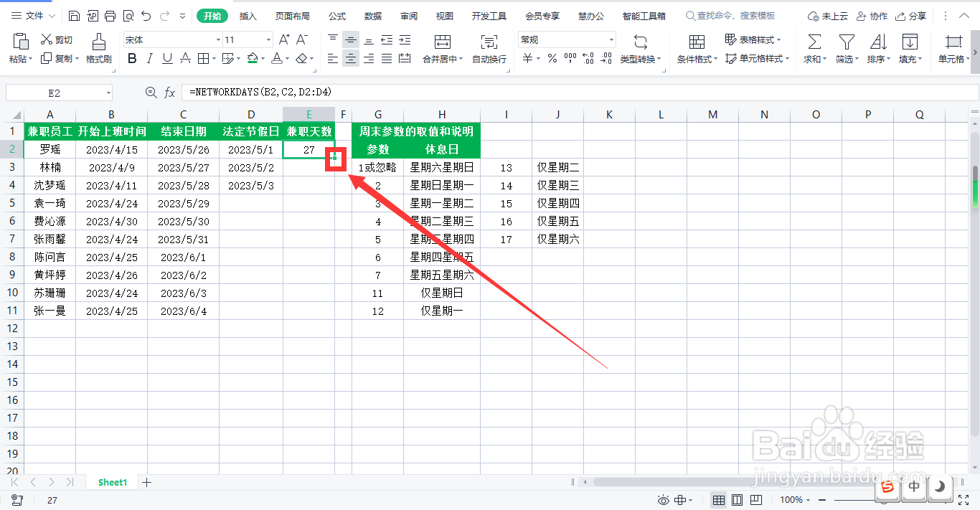
Task: Align text to bottom of cell
Action: click(x=369, y=40)
